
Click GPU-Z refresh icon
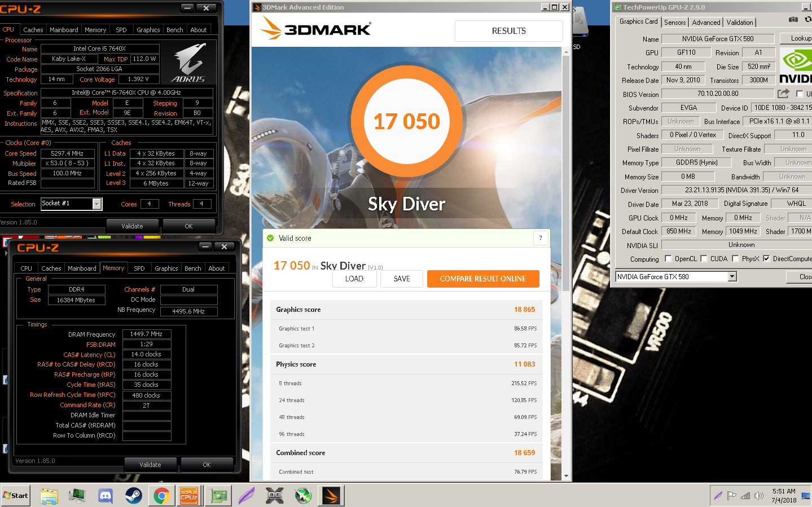point(808,19)
